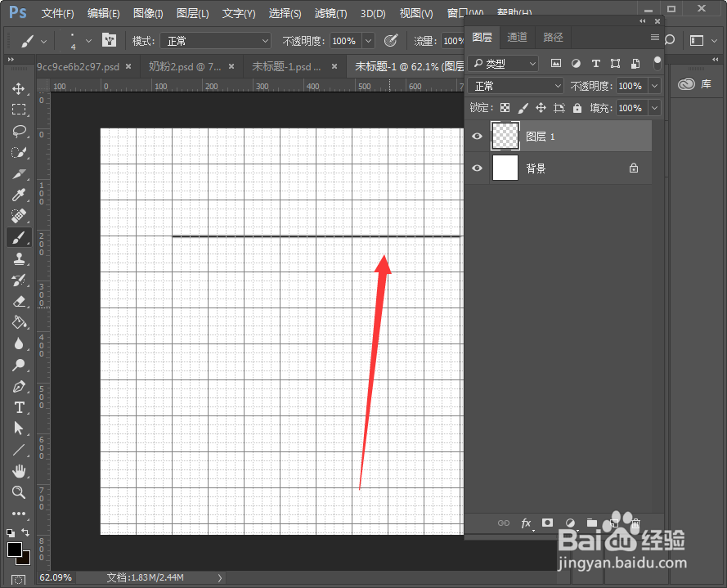Toggle layer filtering switch on/off
The width and height of the screenshot is (727, 588).
[657, 63]
